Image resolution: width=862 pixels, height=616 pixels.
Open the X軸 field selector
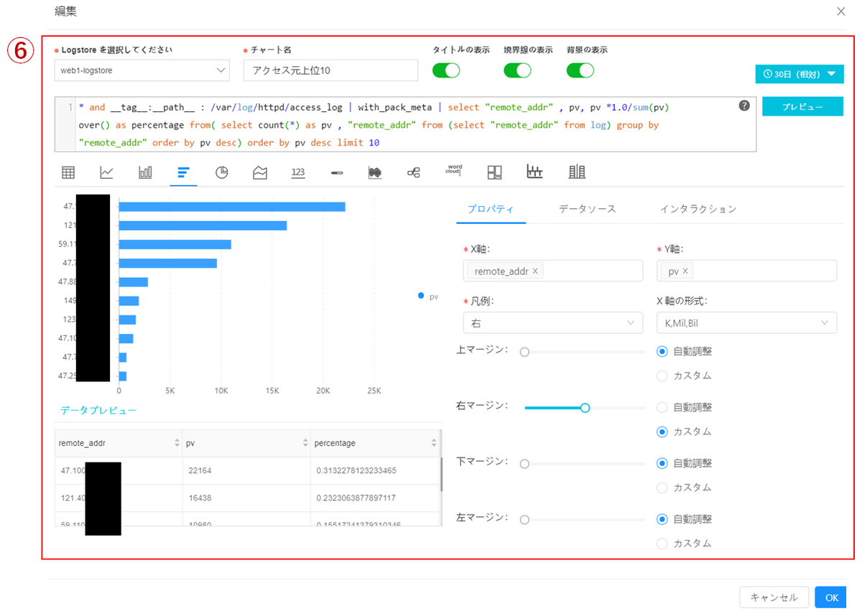coord(553,271)
